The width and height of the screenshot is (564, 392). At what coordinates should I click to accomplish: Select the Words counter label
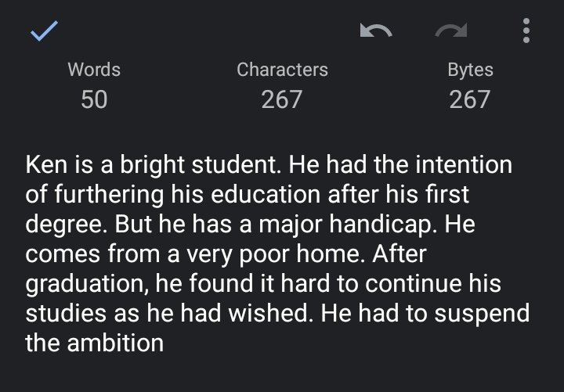[94, 70]
